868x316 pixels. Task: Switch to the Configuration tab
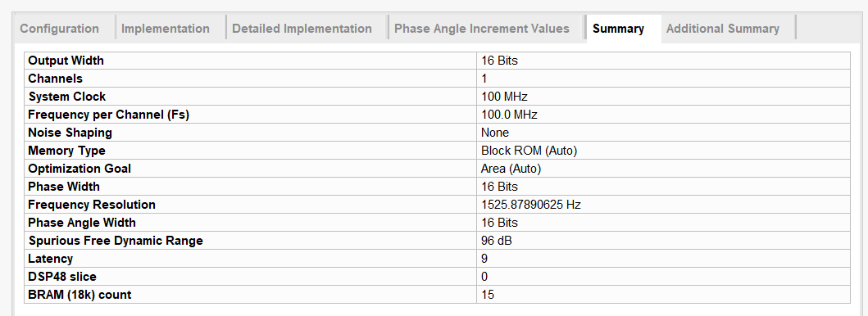[60, 29]
